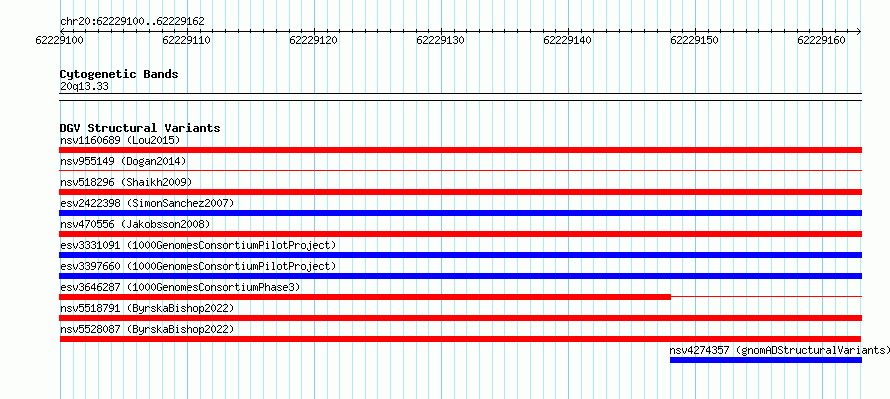Viewport: 890px width, 399px height.
Task: Click ruler position 62229100
Action: pos(60,40)
